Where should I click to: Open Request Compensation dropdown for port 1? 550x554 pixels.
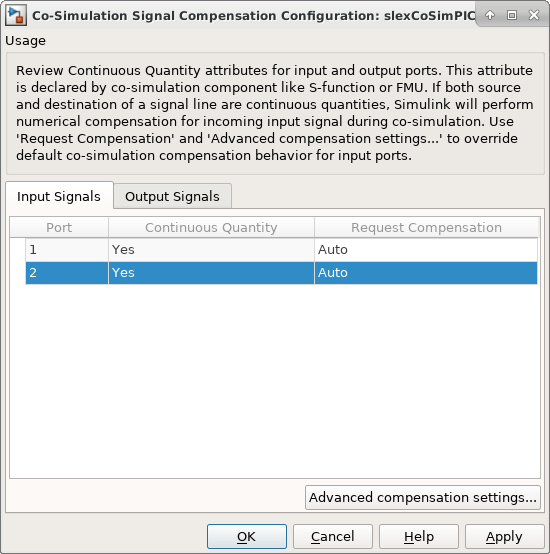click(x=426, y=250)
